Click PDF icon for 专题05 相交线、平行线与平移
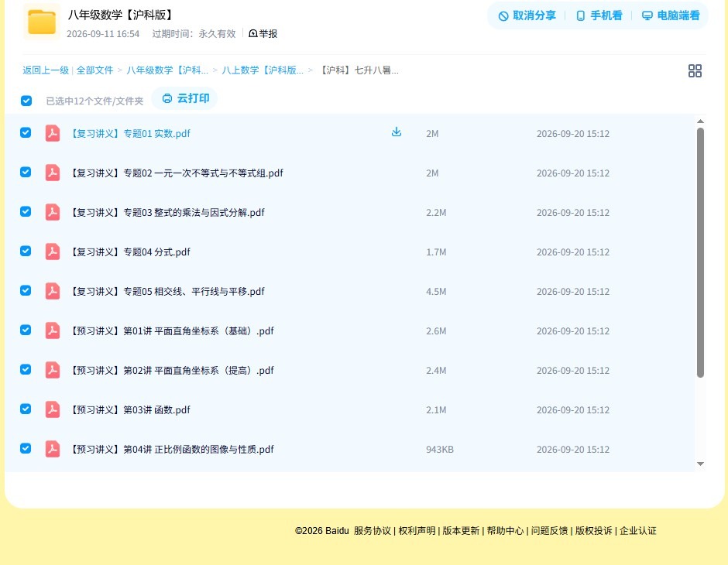Viewport: 728px width, 565px height. click(53, 291)
